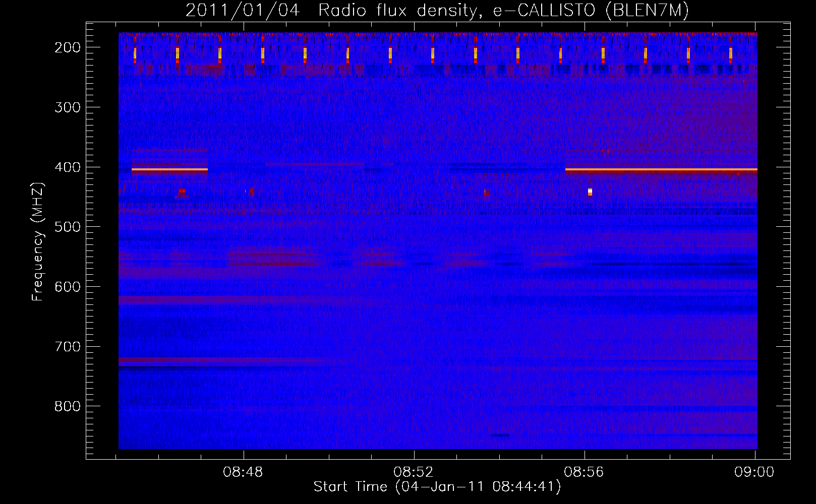
Task: Click the plot title text "2011/01/04 Radio flux density"
Action: click(330, 11)
